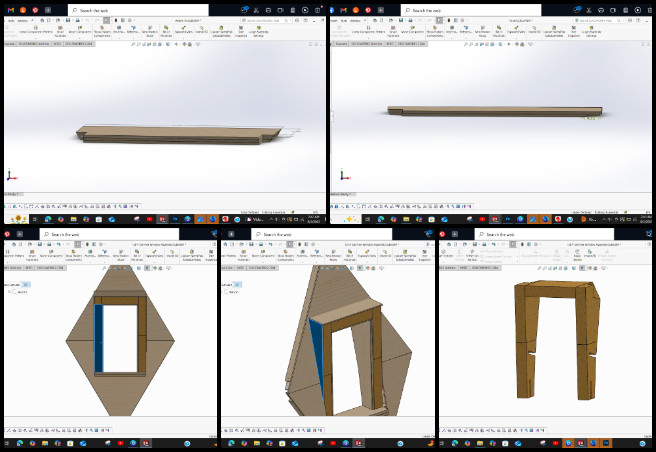Open the MBD tab in the arch frame window
656x452 pixels.
tap(464, 267)
